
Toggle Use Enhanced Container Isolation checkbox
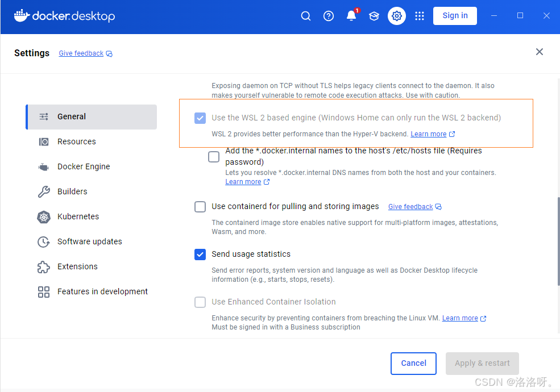tap(200, 302)
